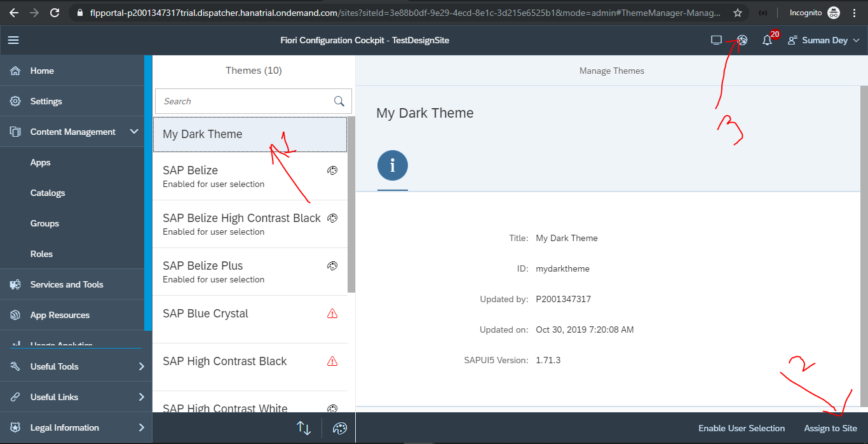
Task: Click the search magnifier icon in Themes
Action: tap(339, 101)
